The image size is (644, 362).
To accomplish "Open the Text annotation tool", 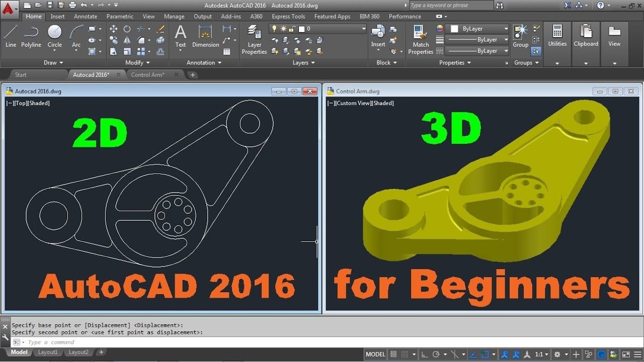I will (x=180, y=36).
